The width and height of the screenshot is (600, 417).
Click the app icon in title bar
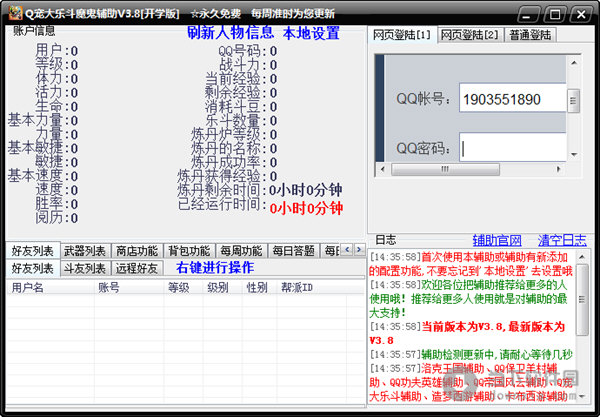(15, 13)
